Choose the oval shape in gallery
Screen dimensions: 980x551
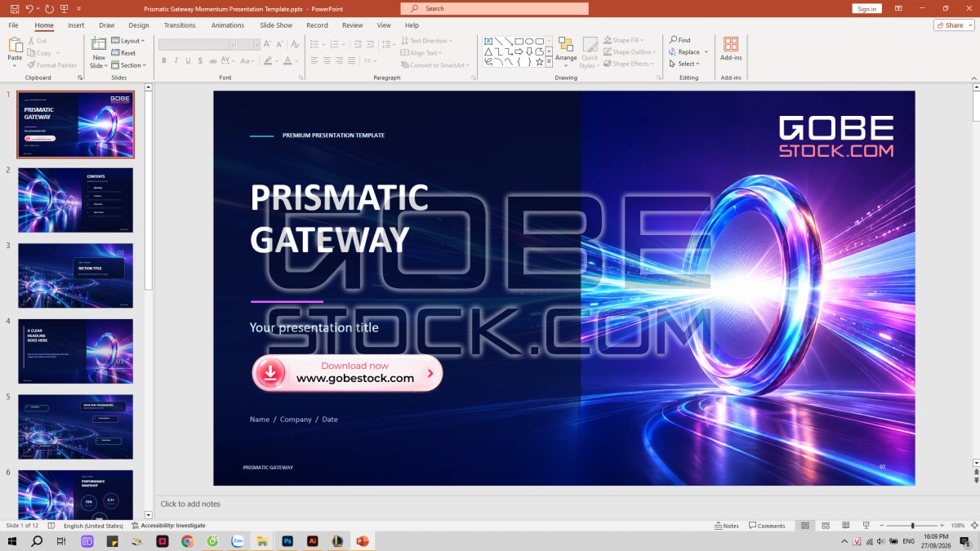point(529,41)
